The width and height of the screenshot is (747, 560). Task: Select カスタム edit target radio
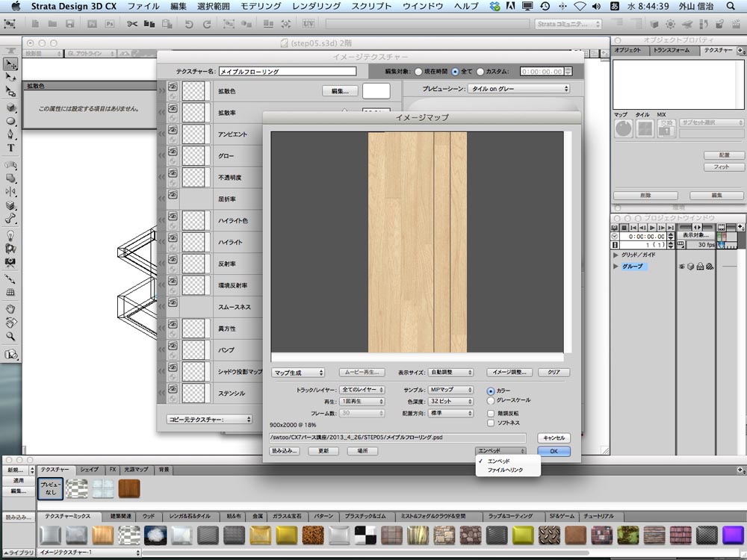point(480,72)
